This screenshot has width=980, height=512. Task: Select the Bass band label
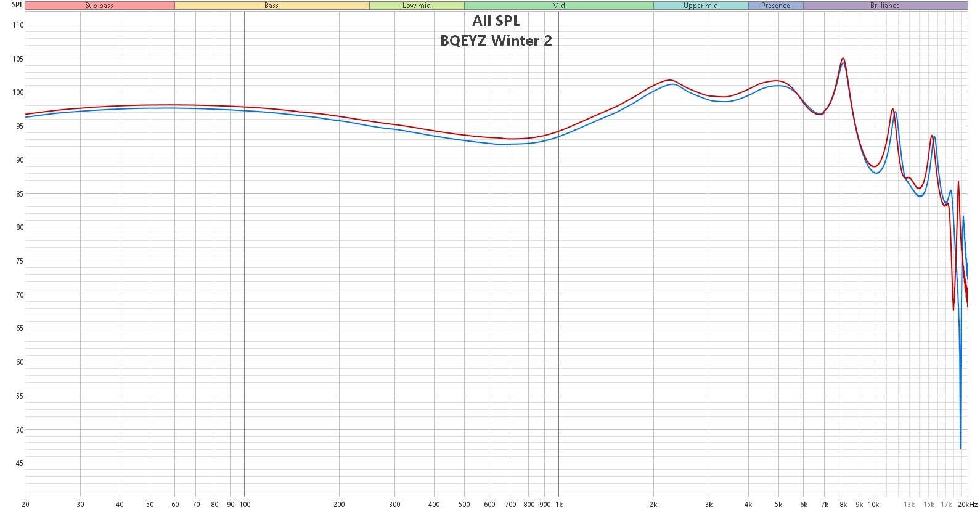pyautogui.click(x=272, y=6)
